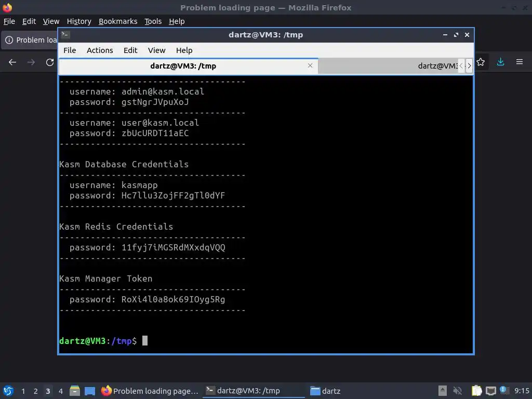Open the Firefox Edit menu
Viewport: 532px width, 399px height.
(29, 21)
